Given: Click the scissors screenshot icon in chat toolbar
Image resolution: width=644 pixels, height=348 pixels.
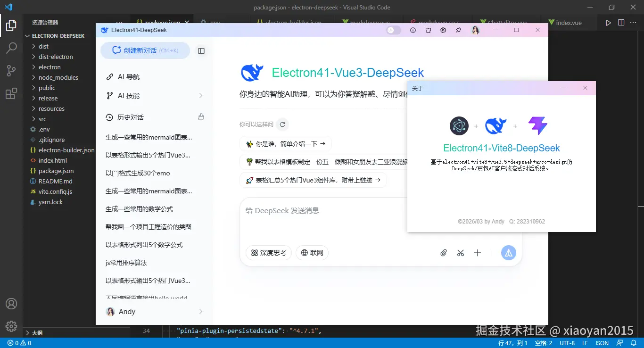Looking at the screenshot, I should tap(460, 253).
